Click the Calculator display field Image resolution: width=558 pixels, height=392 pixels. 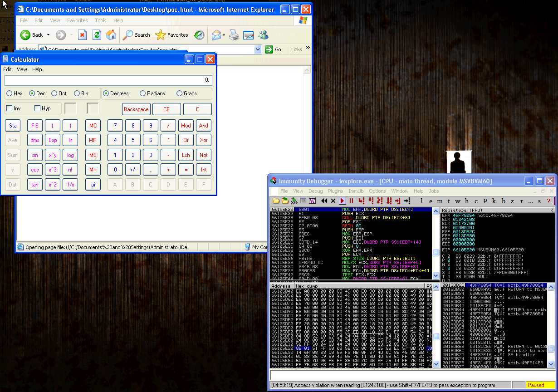(x=108, y=80)
